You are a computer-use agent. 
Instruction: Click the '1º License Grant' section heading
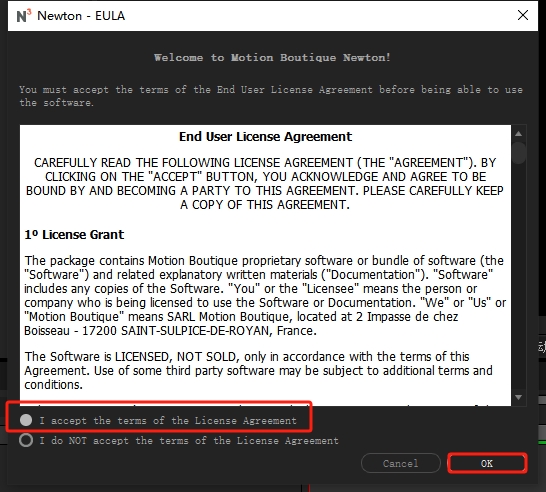(x=74, y=235)
